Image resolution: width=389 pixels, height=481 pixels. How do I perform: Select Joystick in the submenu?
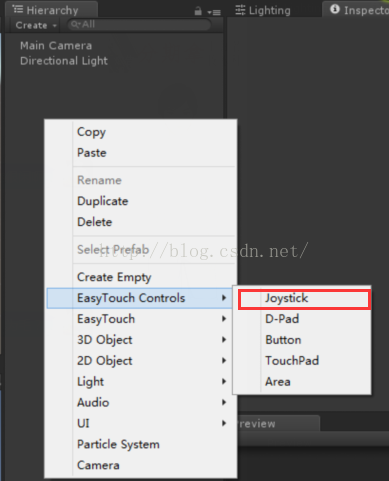click(x=304, y=298)
